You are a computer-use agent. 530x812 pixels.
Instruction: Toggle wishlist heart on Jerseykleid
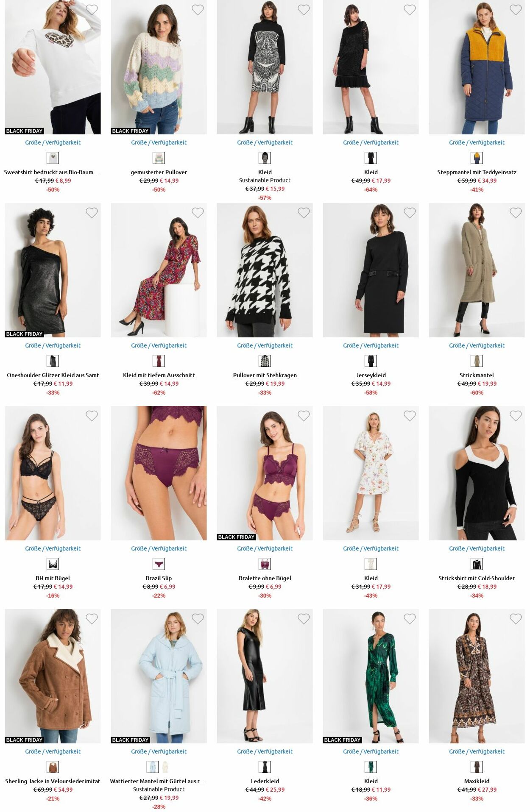point(410,213)
